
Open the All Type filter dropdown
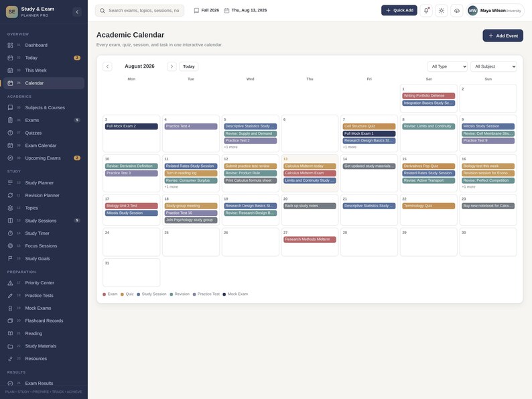point(447,66)
